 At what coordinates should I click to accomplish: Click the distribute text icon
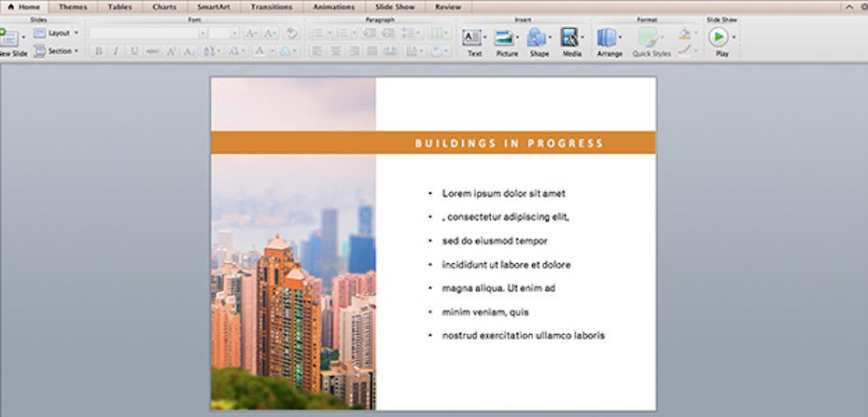click(390, 51)
